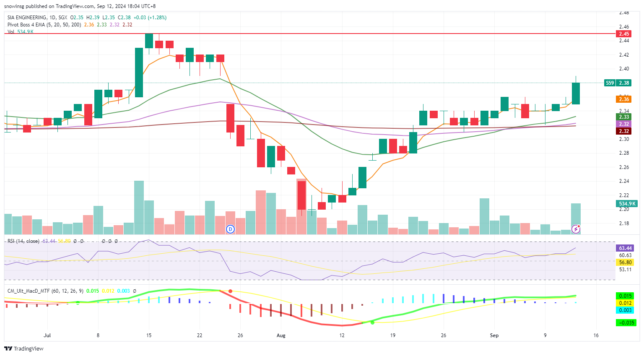Screen dimensions: 644x356
Task: Click the green S59 symbol price tag
Action: 610,83
